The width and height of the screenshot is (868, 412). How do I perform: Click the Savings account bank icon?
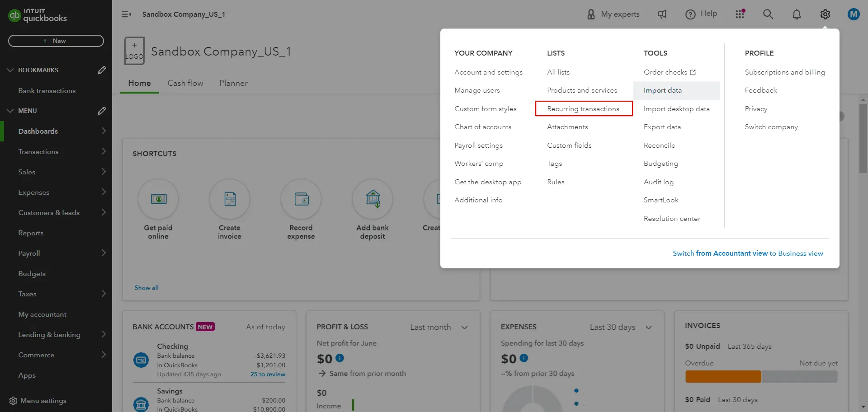[x=141, y=404]
